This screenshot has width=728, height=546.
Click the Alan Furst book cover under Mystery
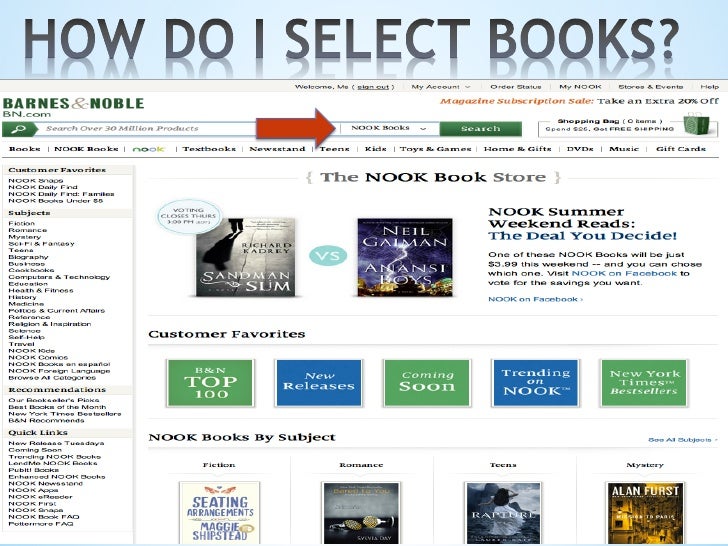tap(645, 513)
